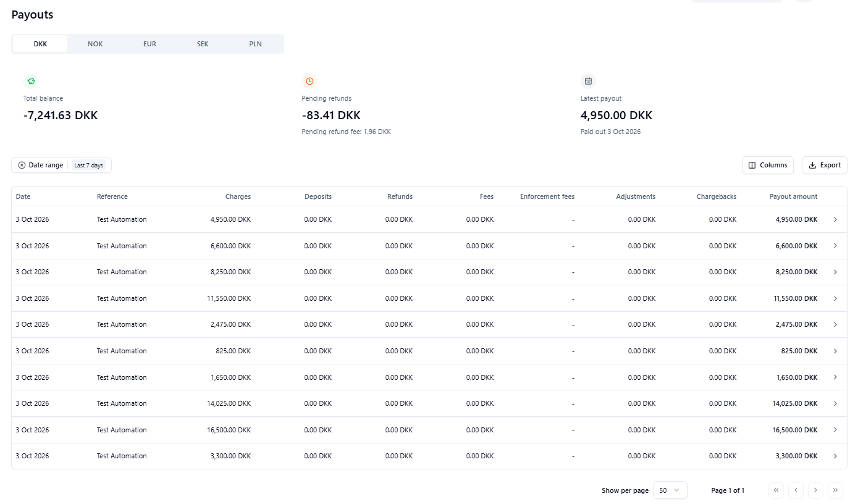Open the Columns chooser
Viewport: 850px width, 504px height.
point(768,166)
